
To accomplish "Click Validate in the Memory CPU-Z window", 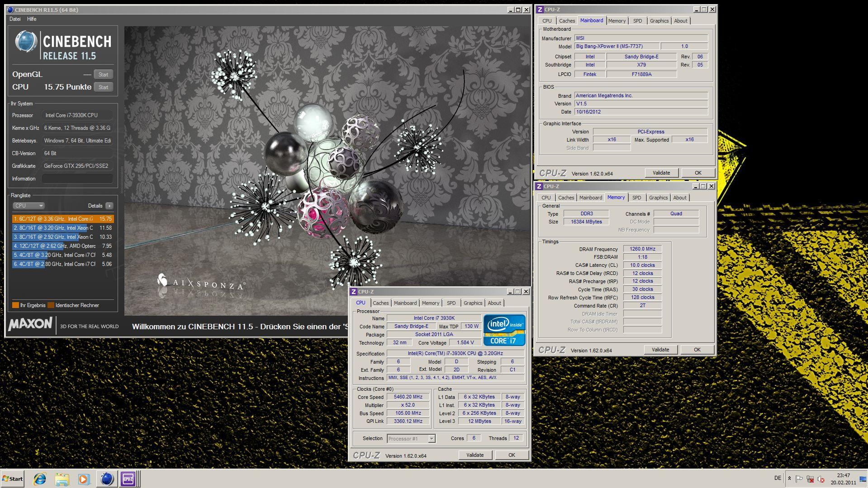I will coord(660,350).
